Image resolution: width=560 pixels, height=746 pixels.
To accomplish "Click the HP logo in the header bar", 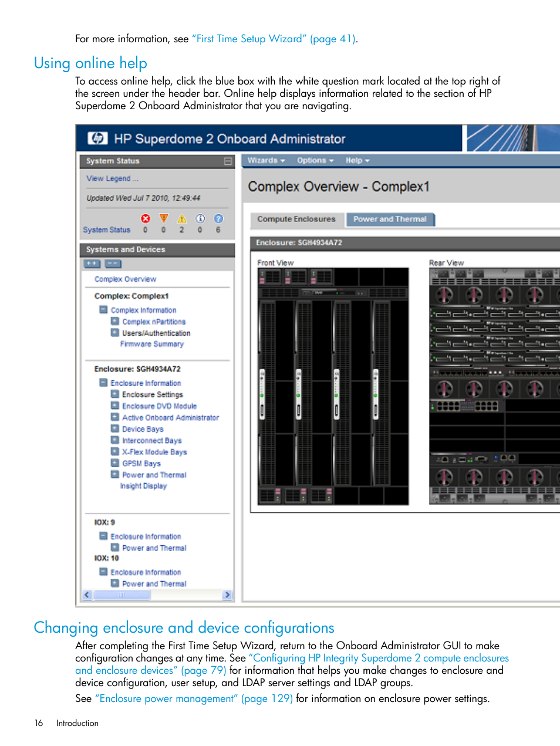I will pos(97,139).
